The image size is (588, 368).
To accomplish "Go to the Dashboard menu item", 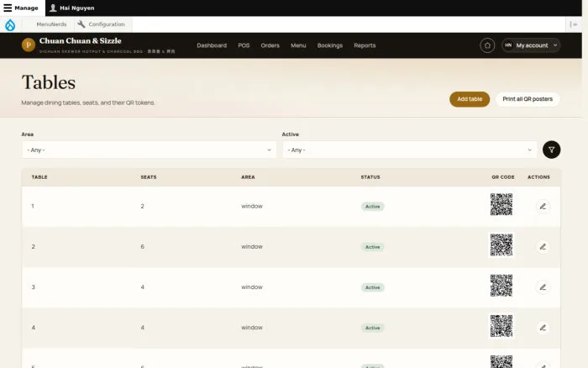I will (x=212, y=45).
